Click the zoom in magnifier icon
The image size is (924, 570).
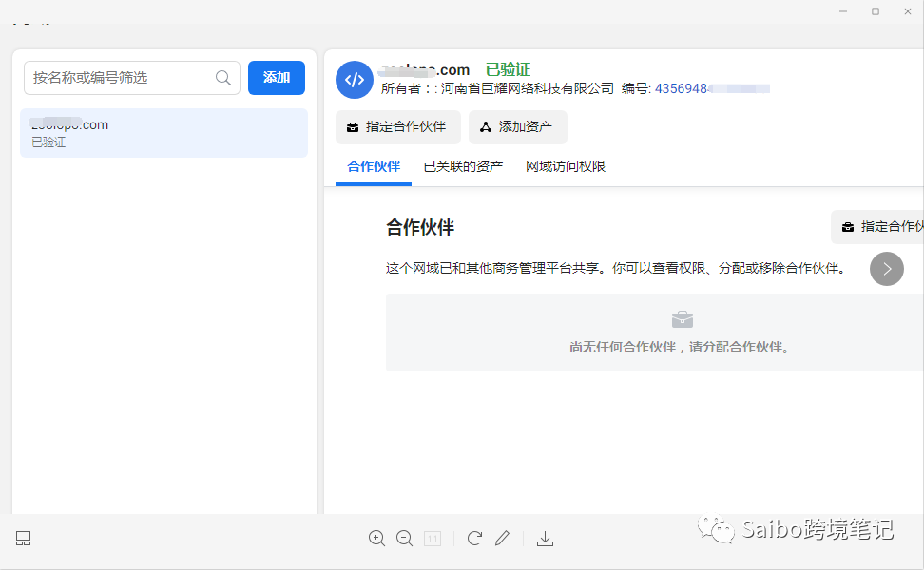coord(376,539)
